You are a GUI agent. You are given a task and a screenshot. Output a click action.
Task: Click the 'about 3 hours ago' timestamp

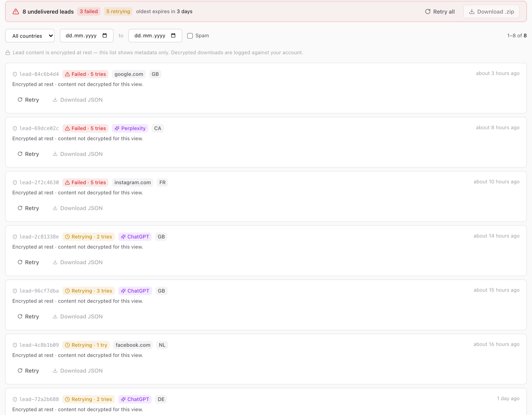497,73
